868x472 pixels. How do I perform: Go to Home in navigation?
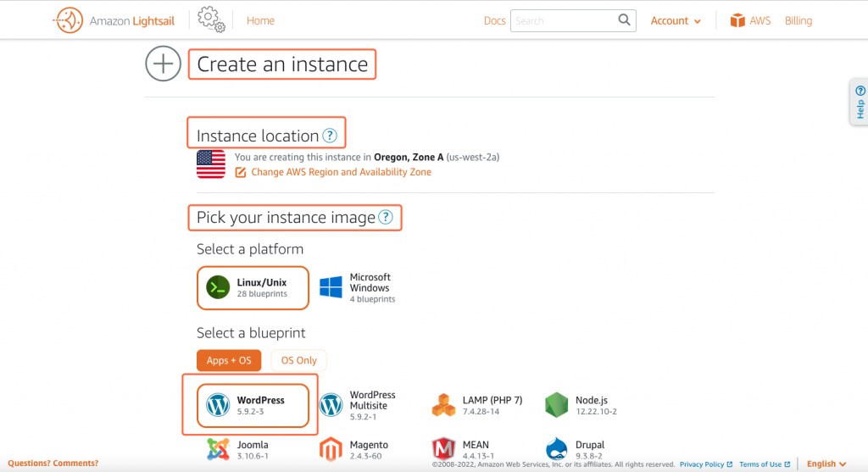[260, 20]
